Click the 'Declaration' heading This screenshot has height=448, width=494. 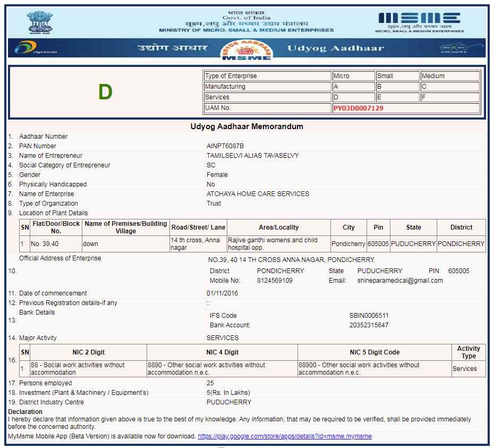[x=25, y=412]
